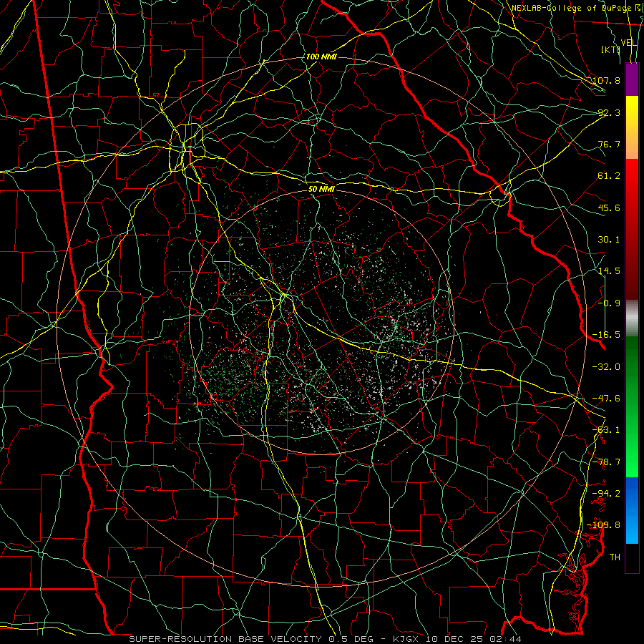Click the KJGX radar site identifier

[x=406, y=639]
